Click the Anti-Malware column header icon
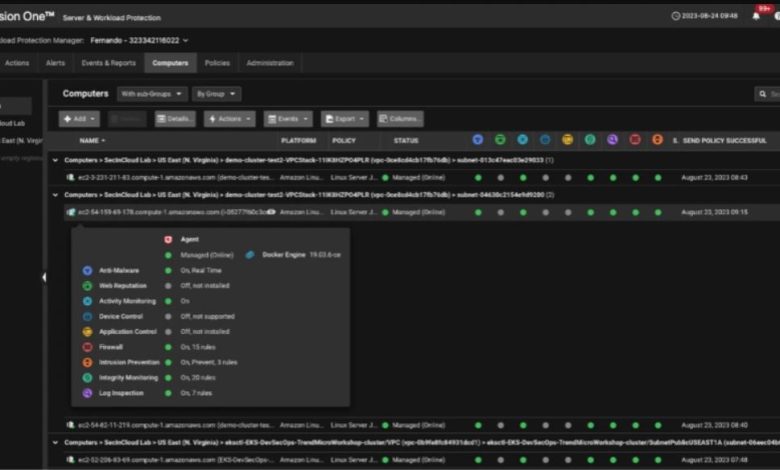This screenshot has height=470, width=780. pyautogui.click(x=478, y=140)
